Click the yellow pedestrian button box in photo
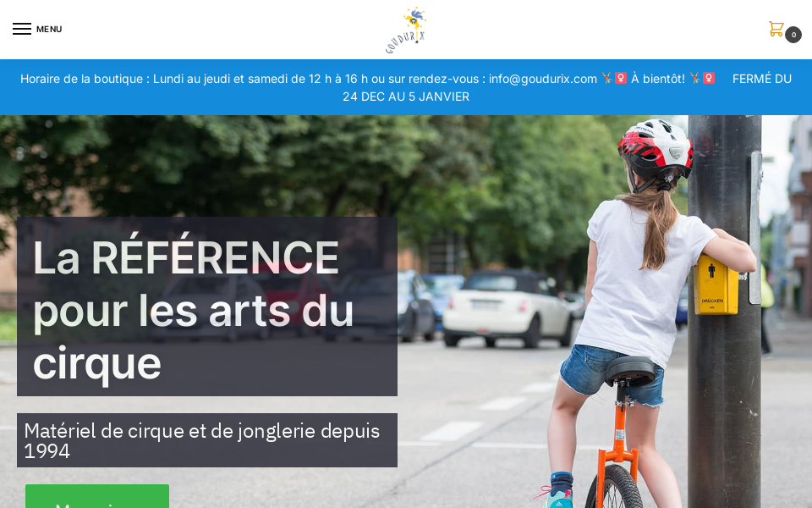Screen dimensions: 812x508 click(716, 284)
